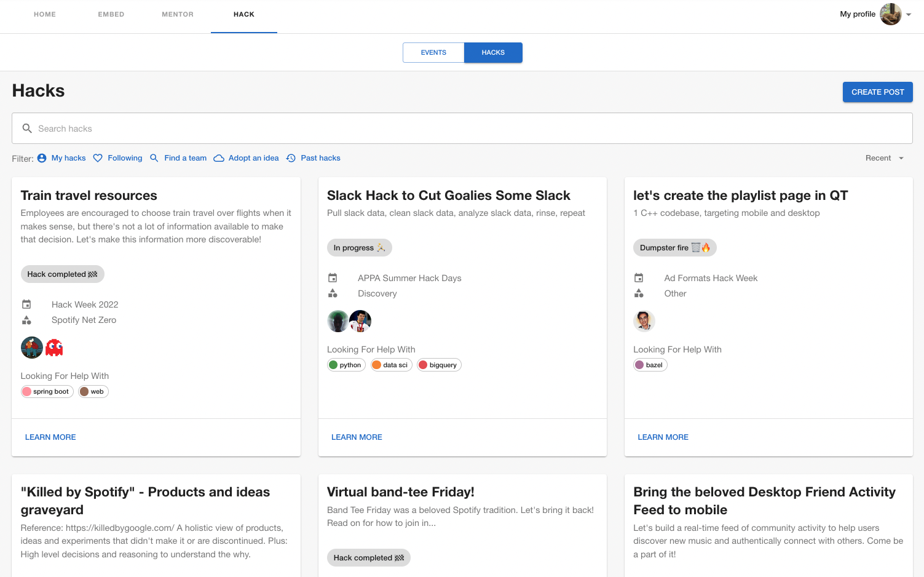The height and width of the screenshot is (577, 924).
Task: Click the red ghost avatar on Train travel card
Action: point(54,348)
